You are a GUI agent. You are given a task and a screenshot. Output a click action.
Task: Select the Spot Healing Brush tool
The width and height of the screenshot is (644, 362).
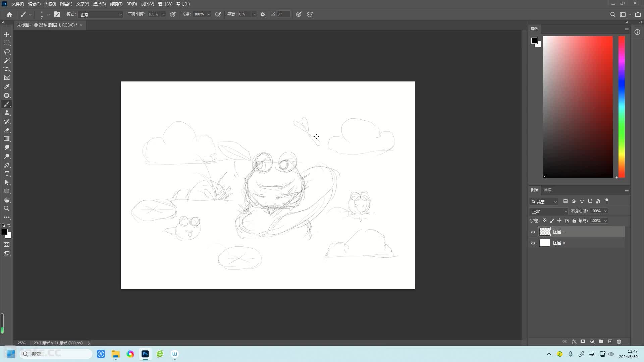point(7,95)
